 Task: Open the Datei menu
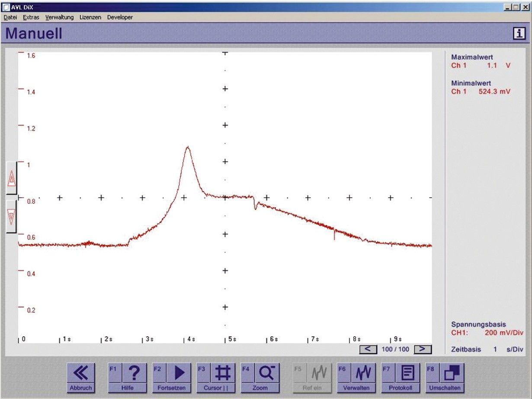tap(10, 17)
